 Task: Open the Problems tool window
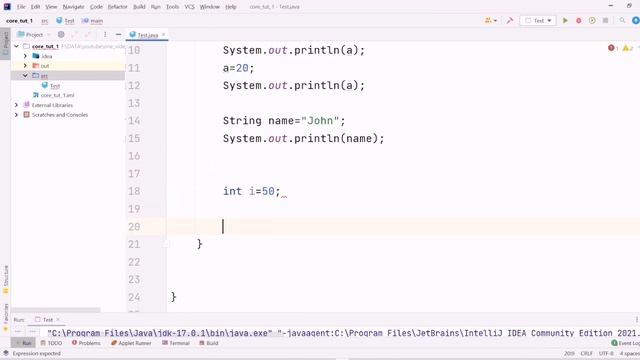(86, 343)
